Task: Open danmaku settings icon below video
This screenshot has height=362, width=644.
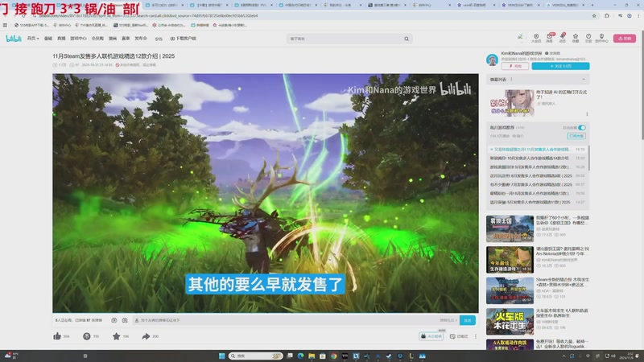Action: click(x=125, y=320)
